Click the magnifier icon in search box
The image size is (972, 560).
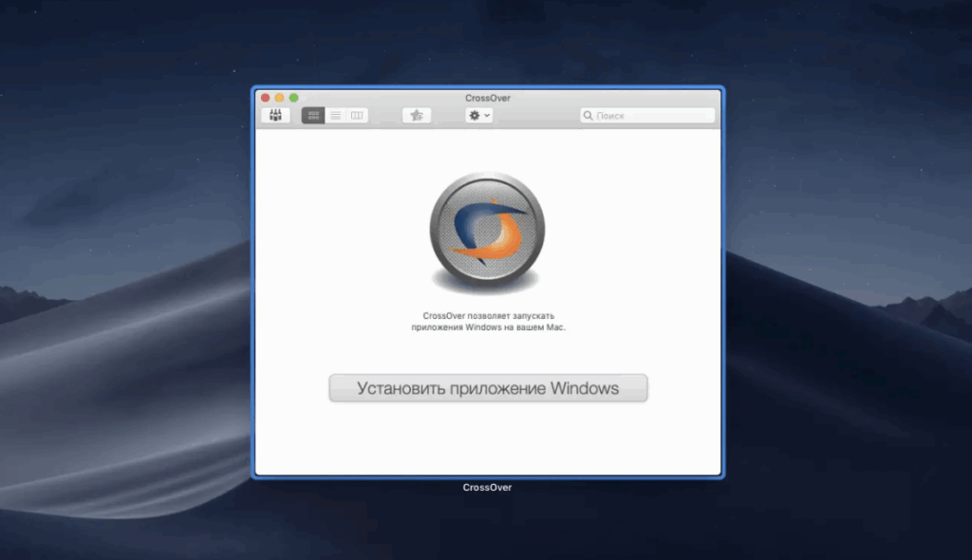[x=589, y=116]
